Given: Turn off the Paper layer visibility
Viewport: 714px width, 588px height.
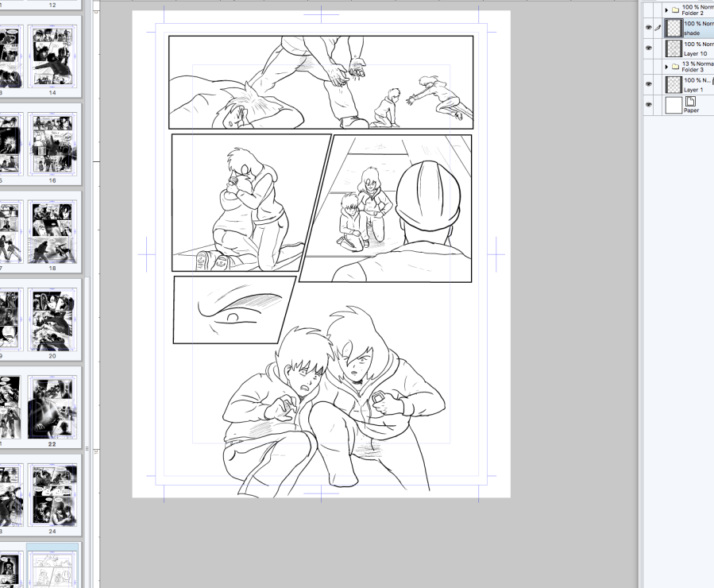Looking at the screenshot, I should coord(649,105).
